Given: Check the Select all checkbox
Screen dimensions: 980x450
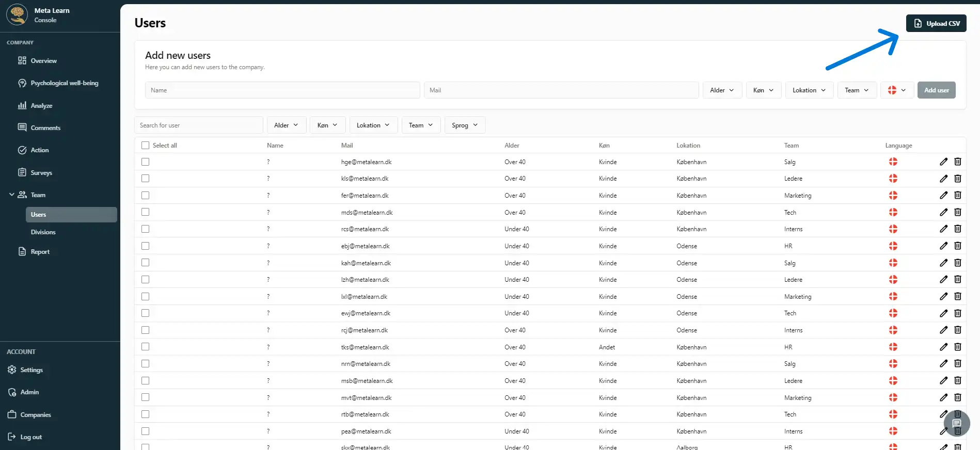Looking at the screenshot, I should (x=146, y=146).
